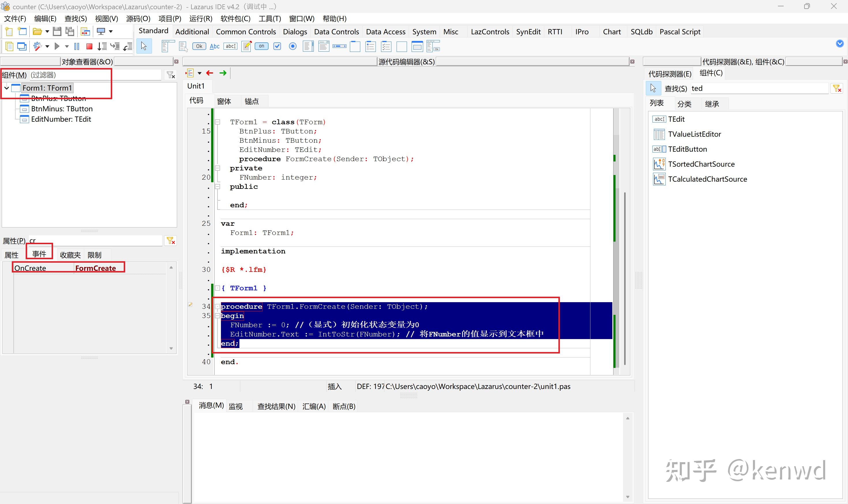Pick the TButton (Ok) component icon
848x504 pixels.
pyautogui.click(x=199, y=46)
